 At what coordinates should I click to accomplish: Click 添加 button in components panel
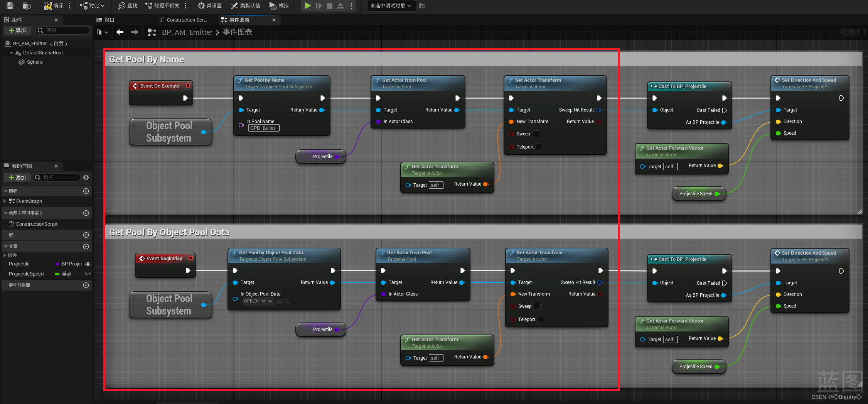pyautogui.click(x=17, y=30)
